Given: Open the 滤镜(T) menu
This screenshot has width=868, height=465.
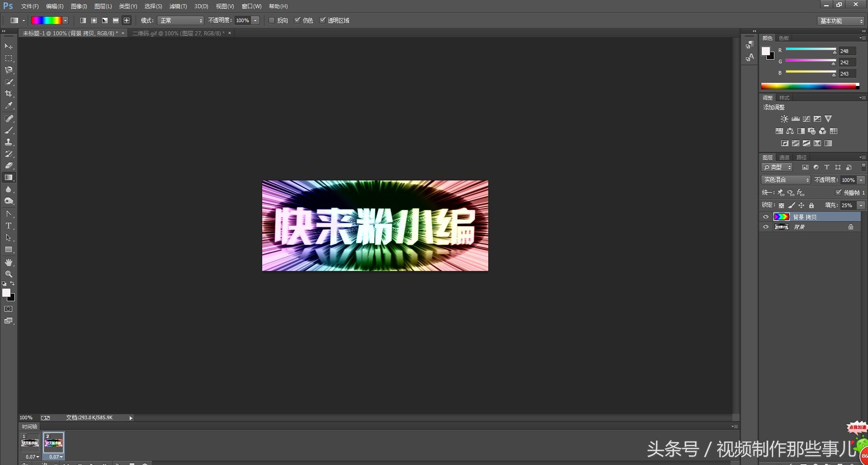Looking at the screenshot, I should tap(178, 6).
